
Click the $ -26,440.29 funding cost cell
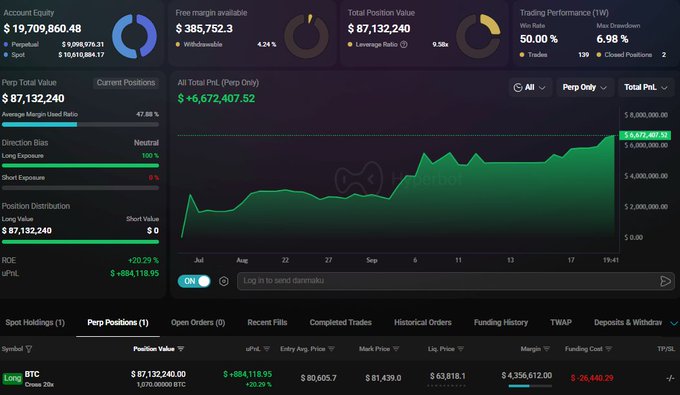point(592,378)
